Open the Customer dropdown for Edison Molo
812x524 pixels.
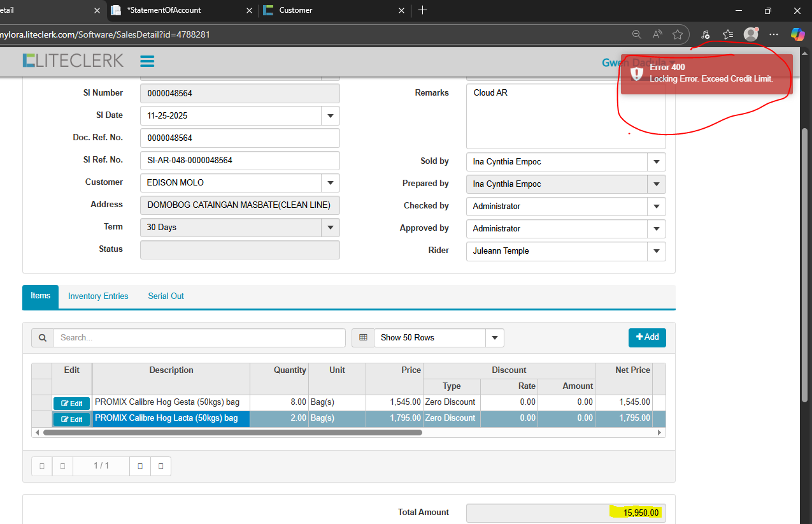[330, 183]
